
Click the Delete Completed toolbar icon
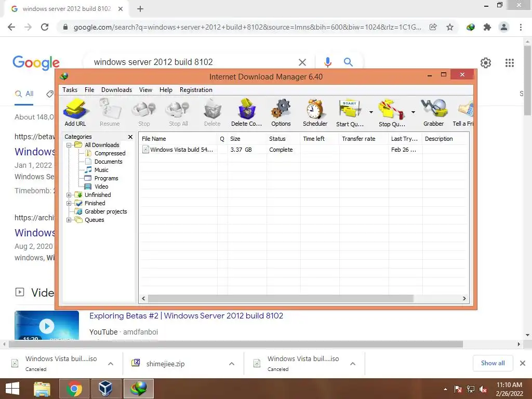tap(247, 112)
